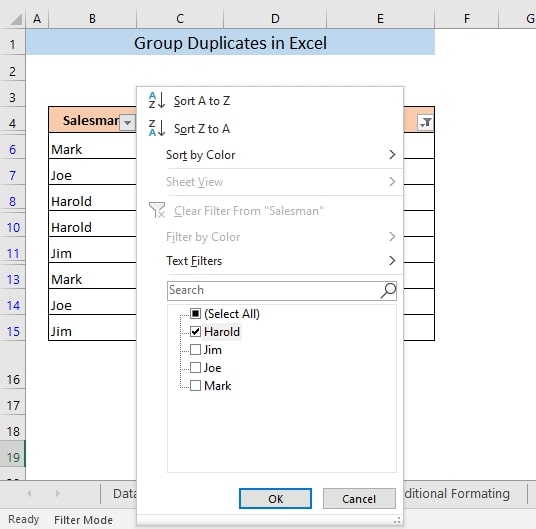
Task: Click the select-all corner triangle
Action: [16, 19]
